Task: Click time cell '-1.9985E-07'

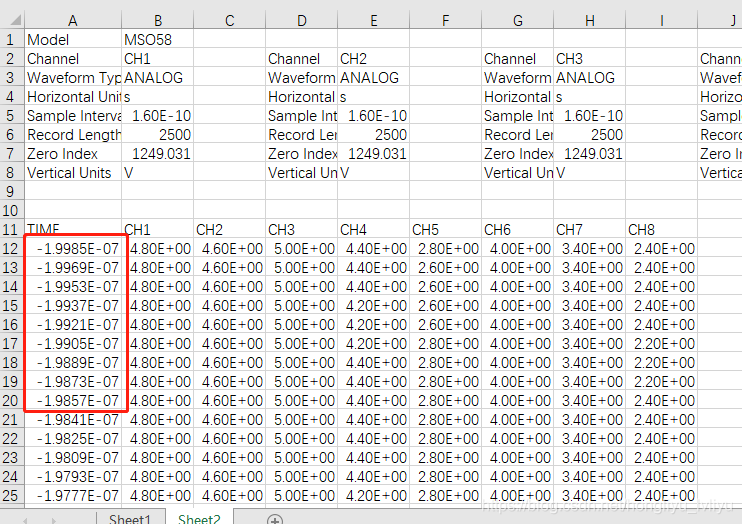Action: pos(73,249)
